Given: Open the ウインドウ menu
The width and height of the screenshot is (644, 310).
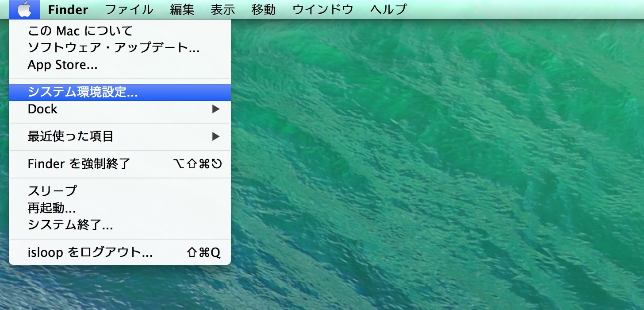Looking at the screenshot, I should coord(323,9).
